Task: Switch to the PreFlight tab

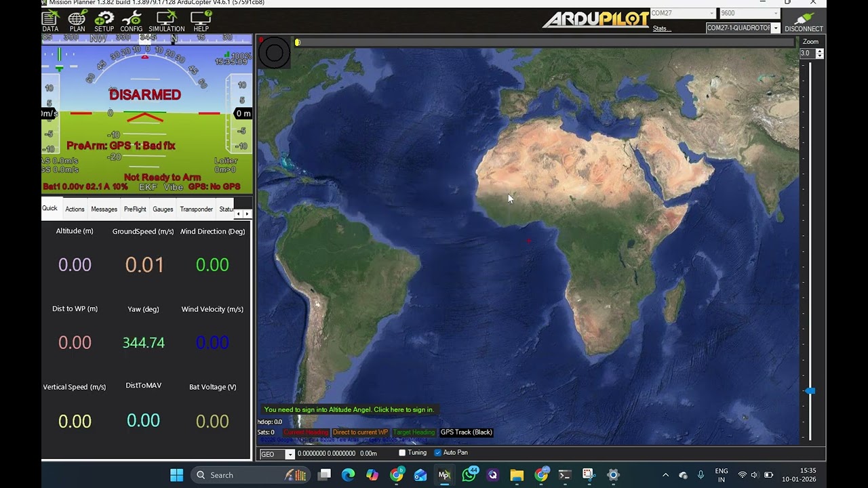Action: [135, 209]
